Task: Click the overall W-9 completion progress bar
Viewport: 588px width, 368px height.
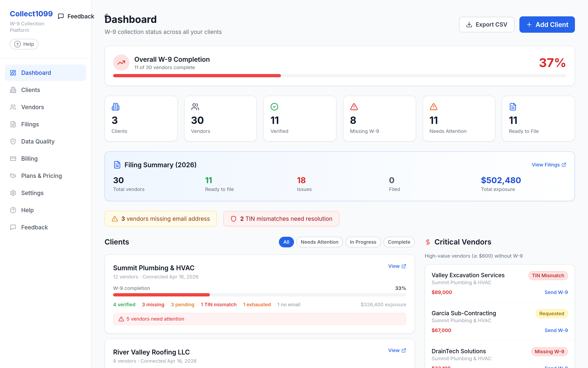Action: point(340,76)
